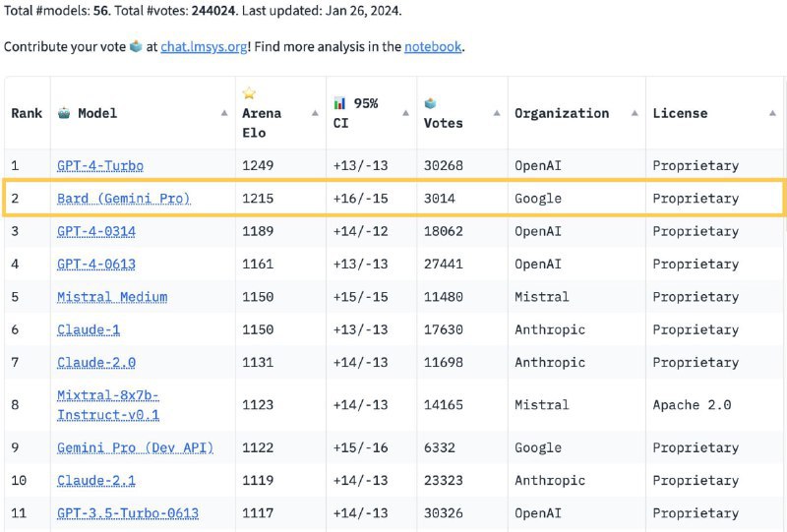Sort by Organization using header arrow
This screenshot has width=787, height=532.
(x=633, y=113)
